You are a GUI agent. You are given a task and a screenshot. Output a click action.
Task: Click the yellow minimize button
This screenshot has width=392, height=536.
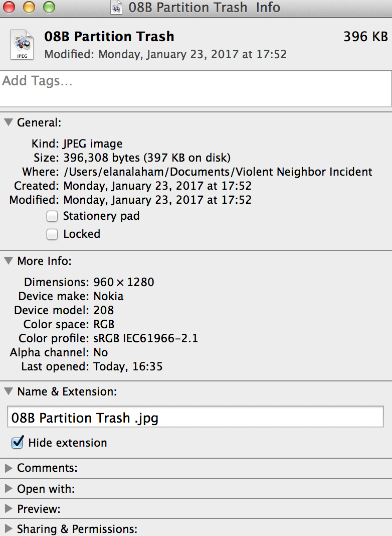29,7
